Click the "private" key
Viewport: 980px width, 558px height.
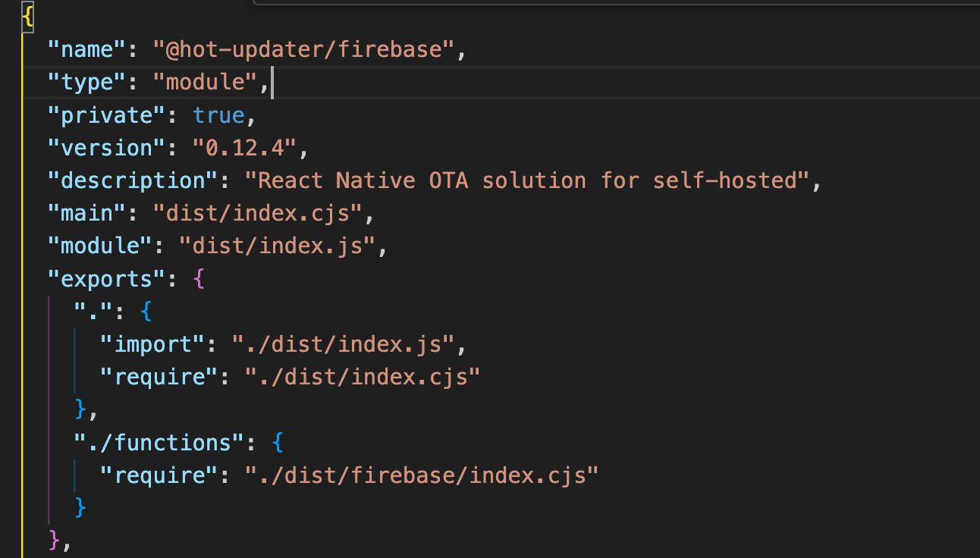[x=106, y=115]
